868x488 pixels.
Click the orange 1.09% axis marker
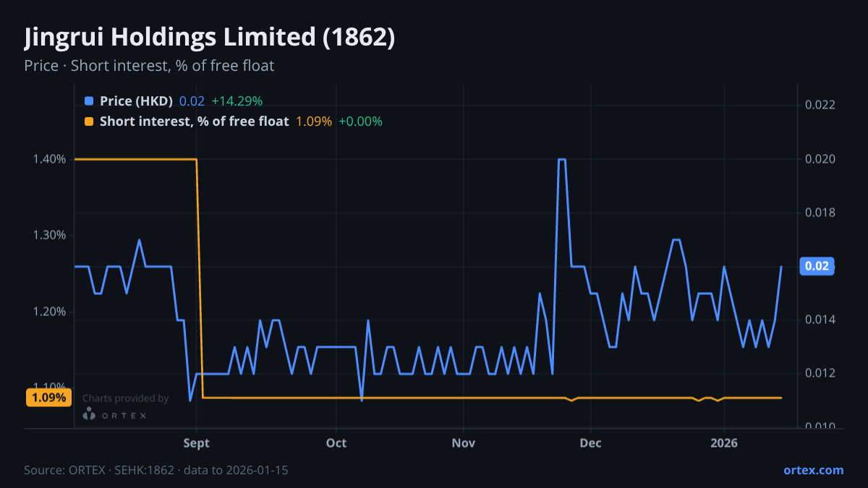48,398
